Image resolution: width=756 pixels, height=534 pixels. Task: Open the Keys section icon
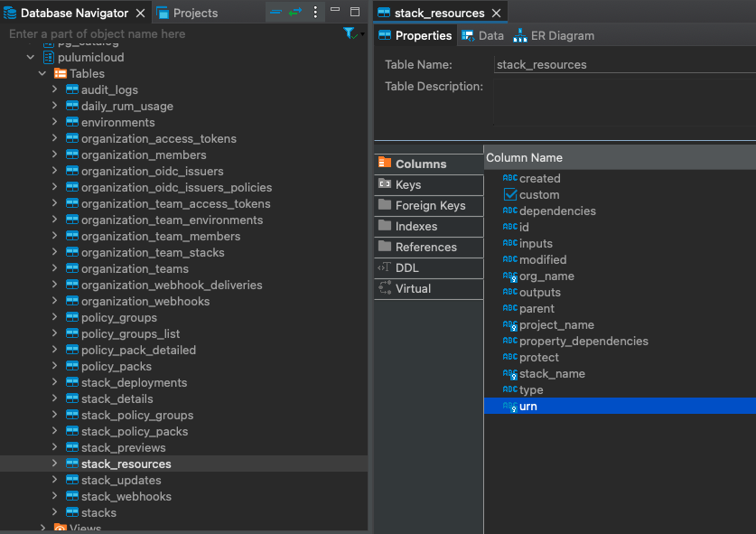(x=384, y=183)
